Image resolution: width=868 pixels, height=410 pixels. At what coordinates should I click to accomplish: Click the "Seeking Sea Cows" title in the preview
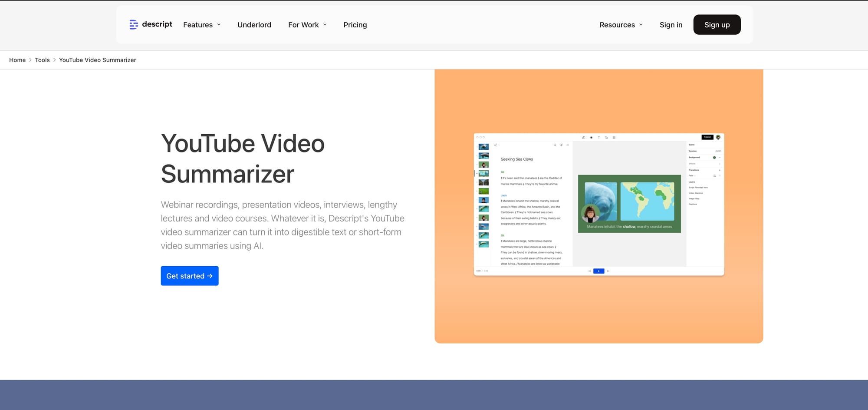[517, 159]
